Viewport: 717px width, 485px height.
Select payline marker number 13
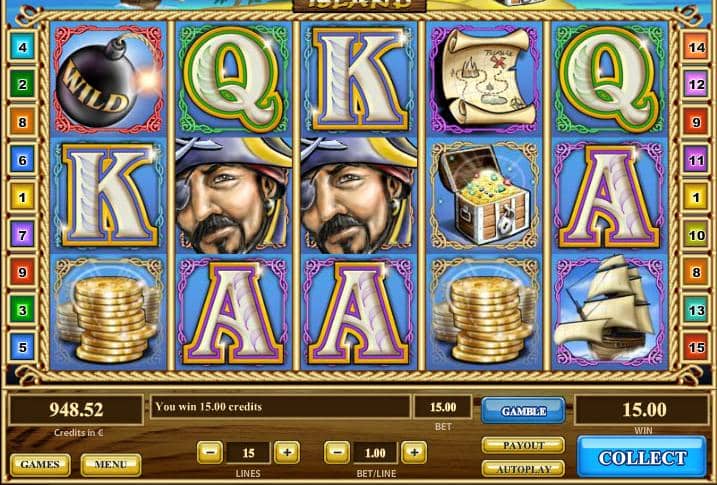pos(696,310)
